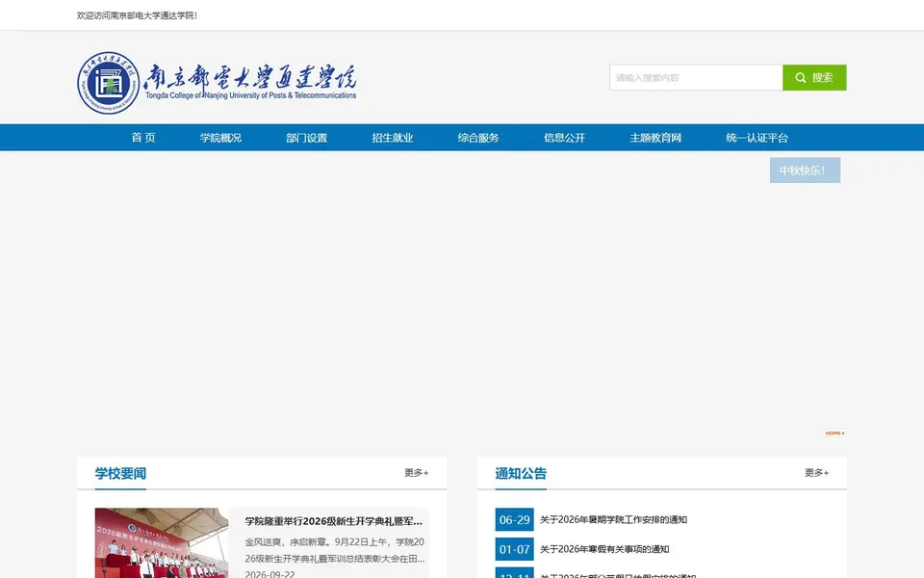Select the 通知公告 section heading
The width and height of the screenshot is (924, 578).
[x=521, y=474]
